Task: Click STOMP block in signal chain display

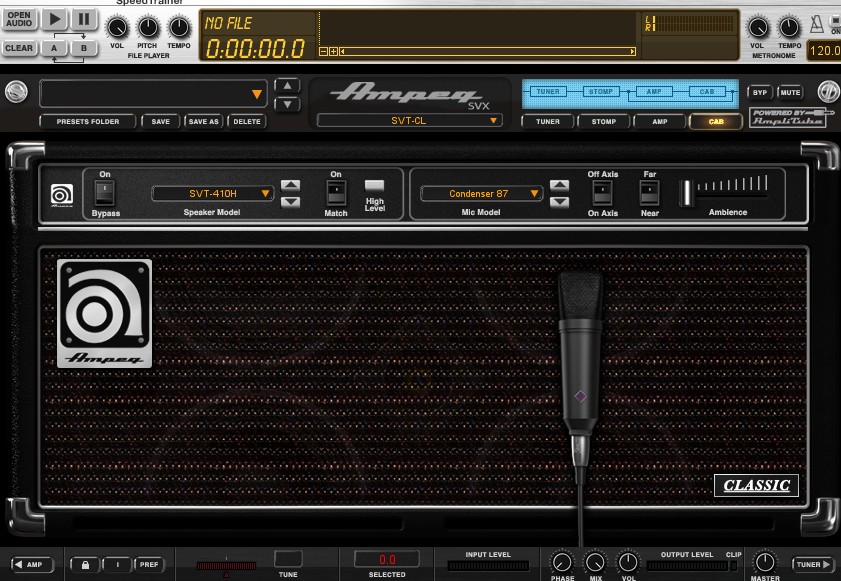Action: [x=601, y=92]
